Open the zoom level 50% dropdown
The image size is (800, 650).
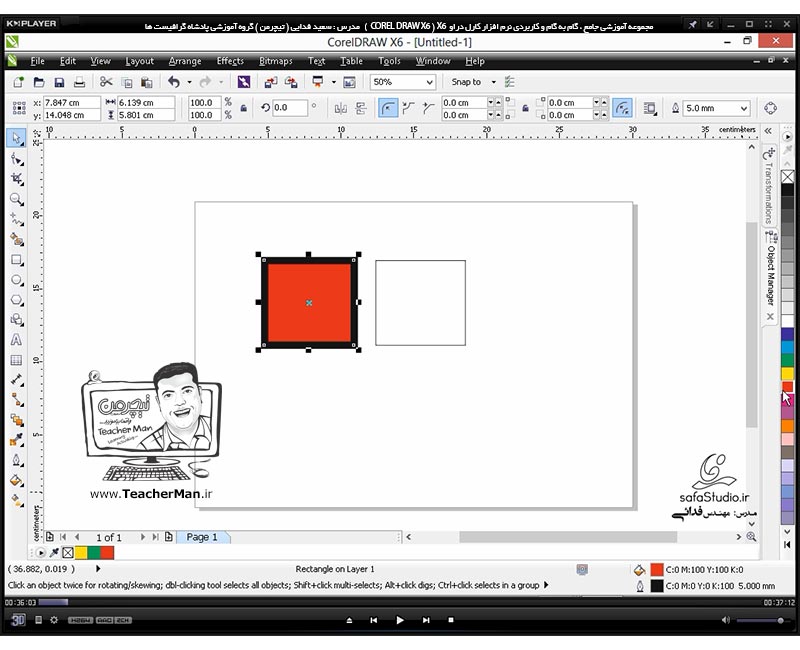pyautogui.click(x=430, y=82)
